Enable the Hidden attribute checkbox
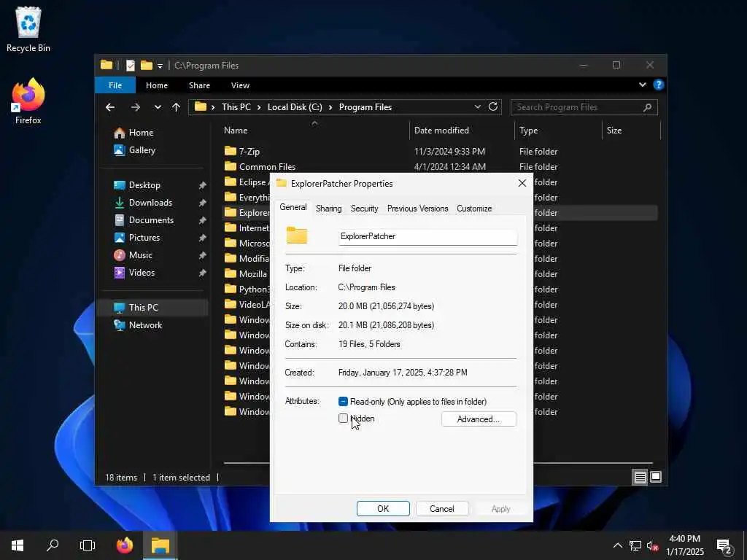The image size is (747, 560). coord(343,419)
